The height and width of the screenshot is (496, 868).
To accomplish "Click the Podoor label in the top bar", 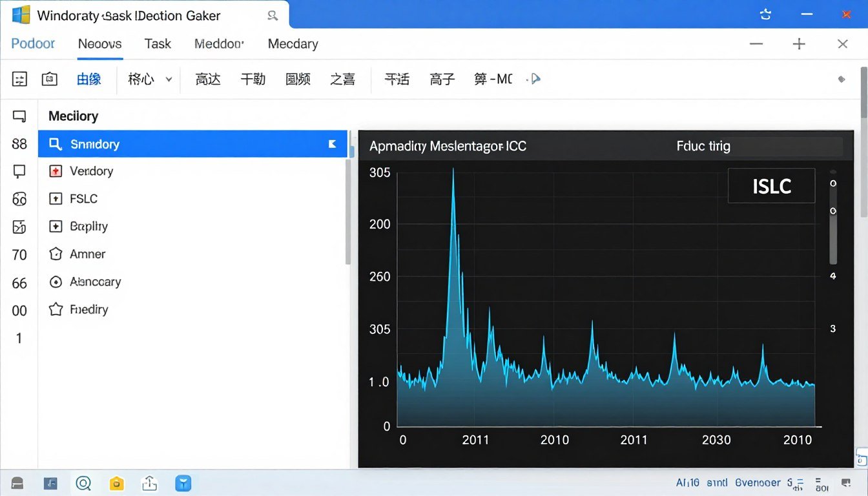I will coord(33,43).
